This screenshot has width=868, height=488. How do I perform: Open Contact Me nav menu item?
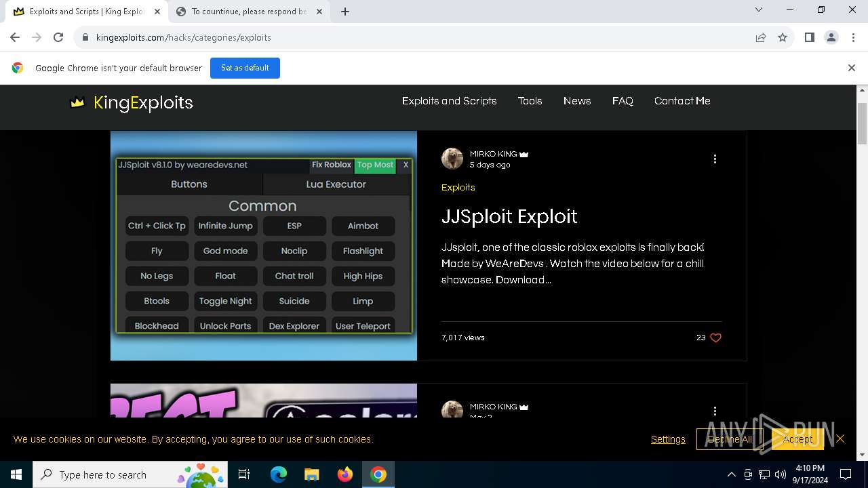pos(682,101)
